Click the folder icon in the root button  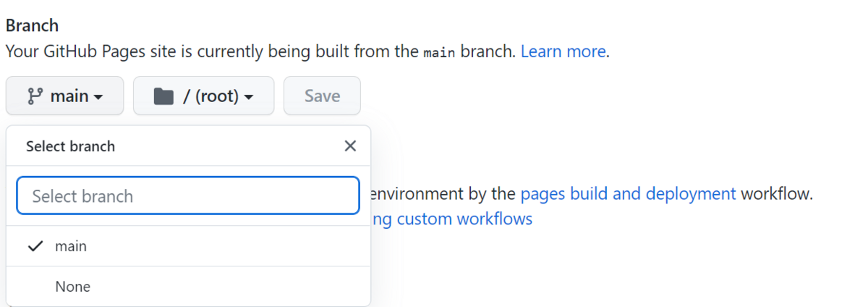point(164,96)
